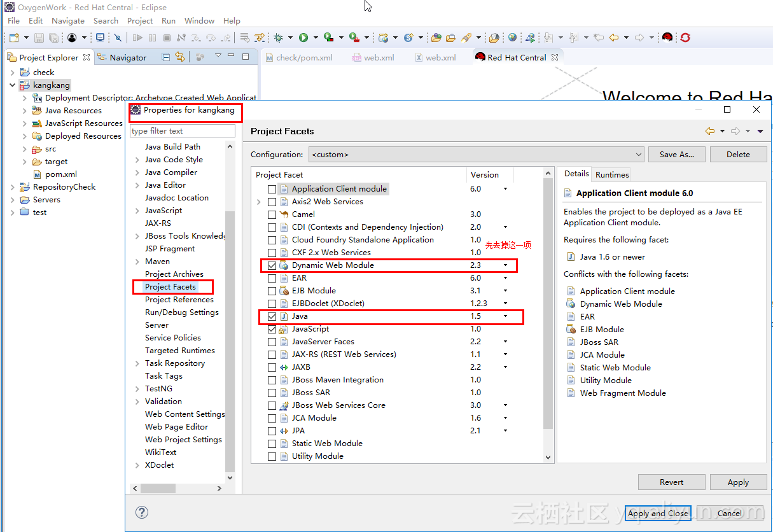
Task: Uncheck the Java facet checkbox
Action: (x=272, y=316)
